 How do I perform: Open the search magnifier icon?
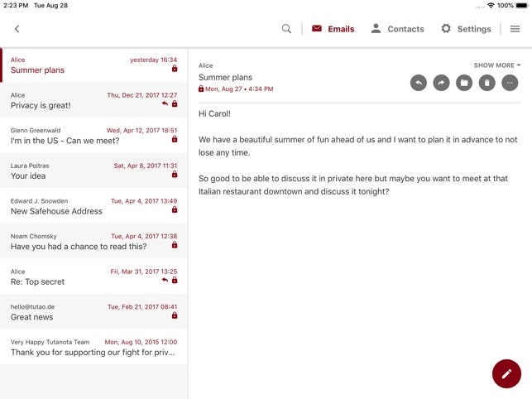click(286, 29)
